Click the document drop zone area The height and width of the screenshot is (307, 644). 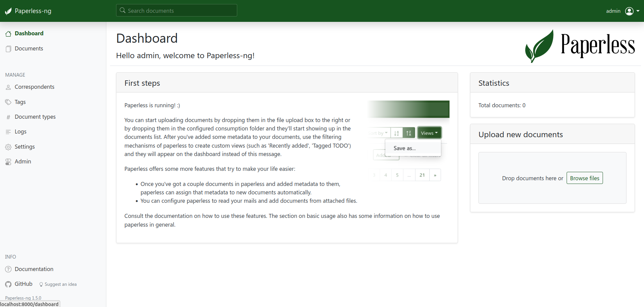click(552, 178)
